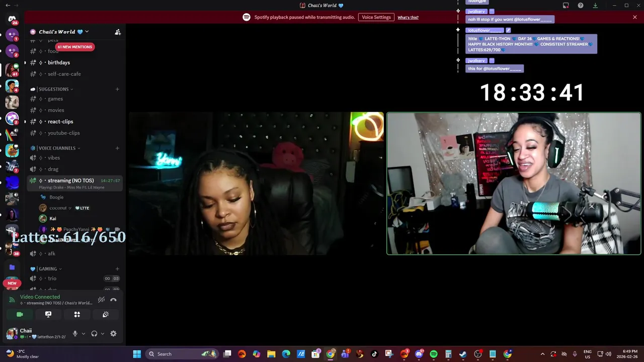644x362 pixels.
Task: Mute the microphone in user panel
Action: (x=75, y=333)
